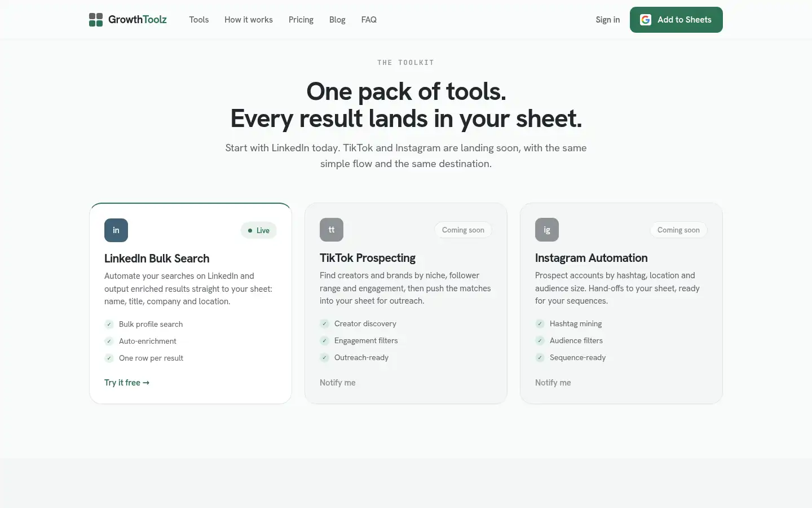The width and height of the screenshot is (812, 508).
Task: Click the checkmark beside Sequence-ready
Action: pyautogui.click(x=540, y=357)
